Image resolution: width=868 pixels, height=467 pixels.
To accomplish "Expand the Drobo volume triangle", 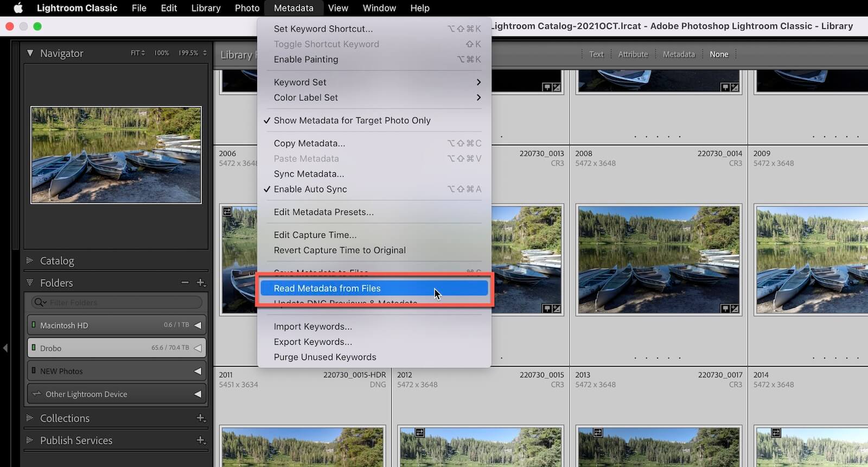I will coord(198,348).
